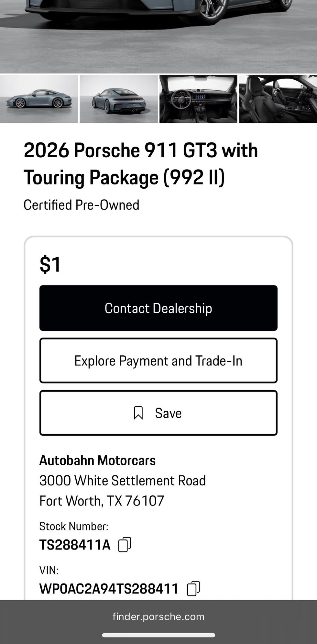Copy the stock number TS288411A icon
This screenshot has width=317, height=644.
click(125, 545)
